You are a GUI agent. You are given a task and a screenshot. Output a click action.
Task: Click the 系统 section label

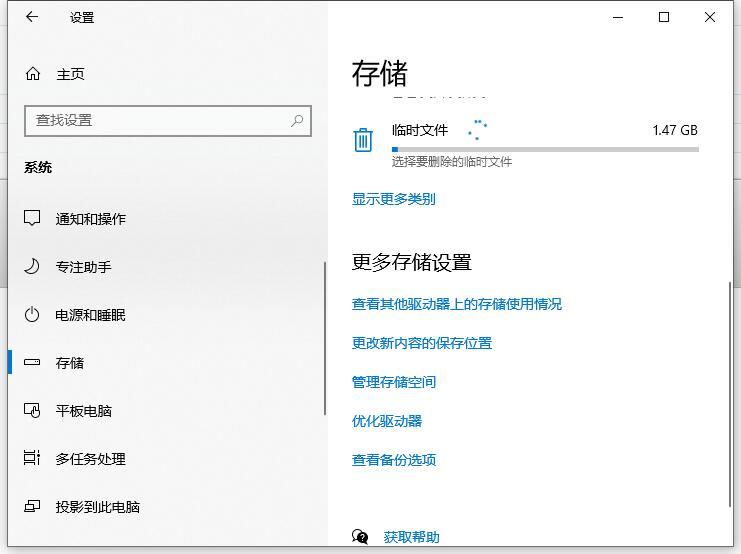coord(38,167)
